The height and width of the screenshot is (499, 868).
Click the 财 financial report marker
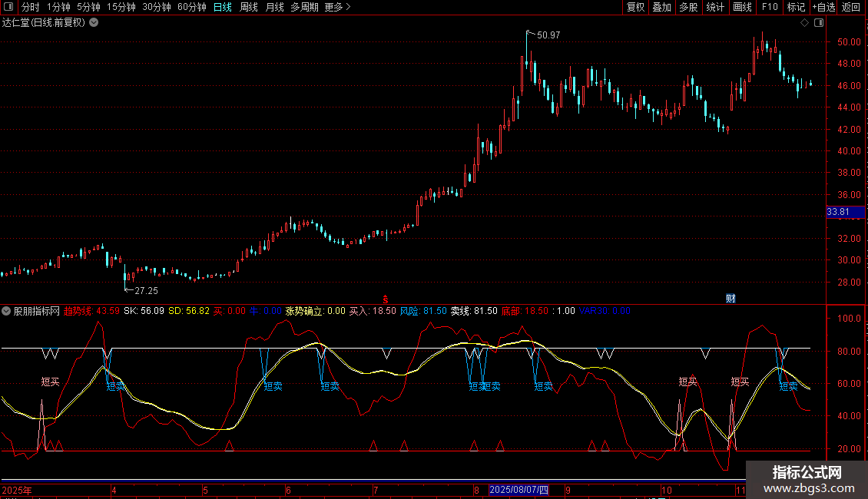(x=731, y=299)
